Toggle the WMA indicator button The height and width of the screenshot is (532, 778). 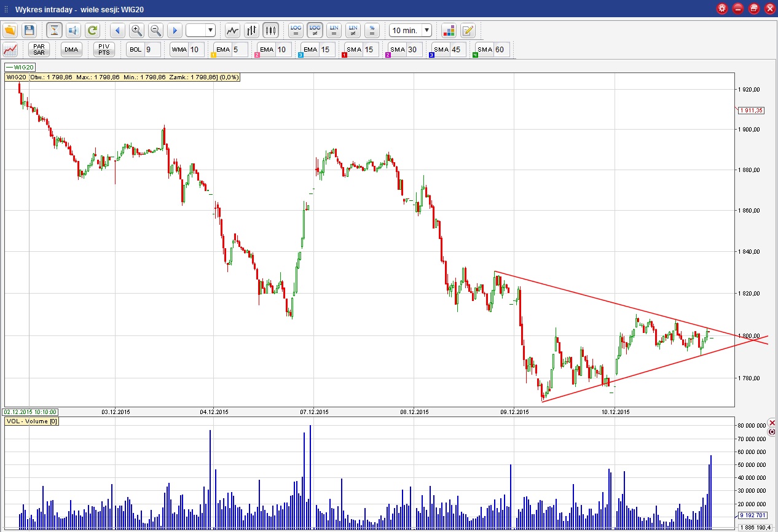click(179, 50)
